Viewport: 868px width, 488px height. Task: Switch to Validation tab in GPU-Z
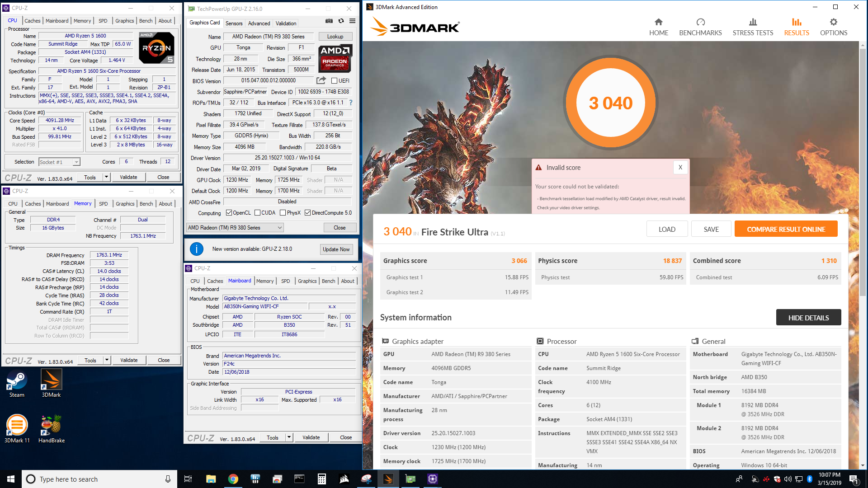tap(286, 23)
